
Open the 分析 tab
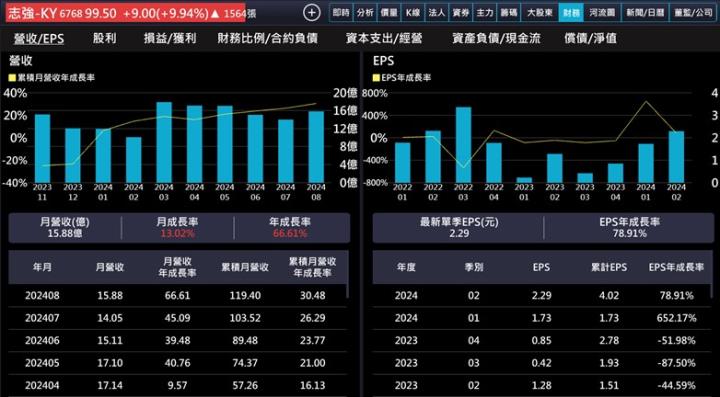pyautogui.click(x=366, y=13)
